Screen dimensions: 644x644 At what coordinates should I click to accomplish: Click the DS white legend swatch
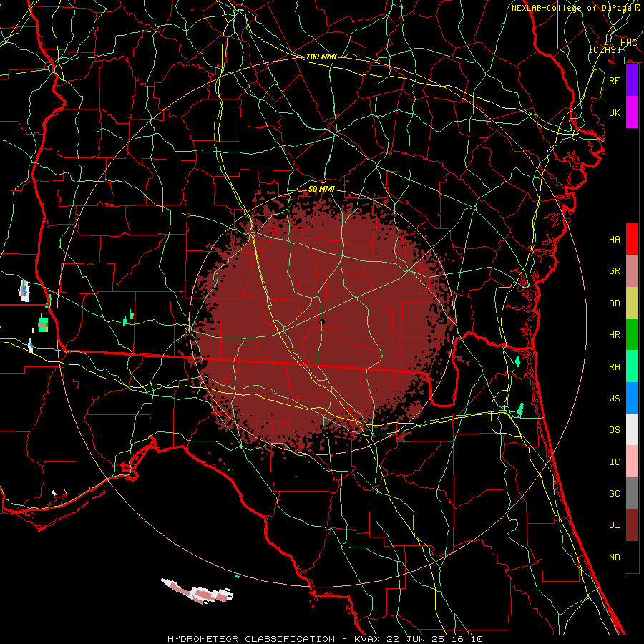point(632,429)
